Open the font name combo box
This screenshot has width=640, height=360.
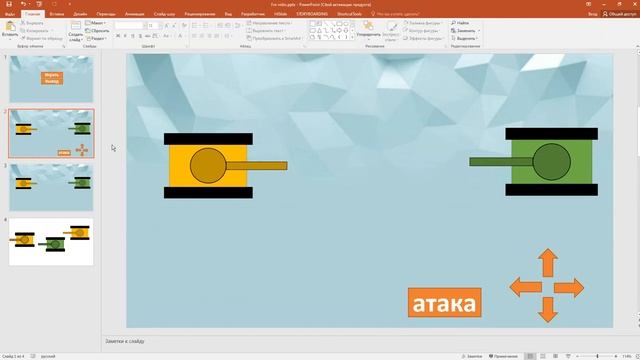131,26
